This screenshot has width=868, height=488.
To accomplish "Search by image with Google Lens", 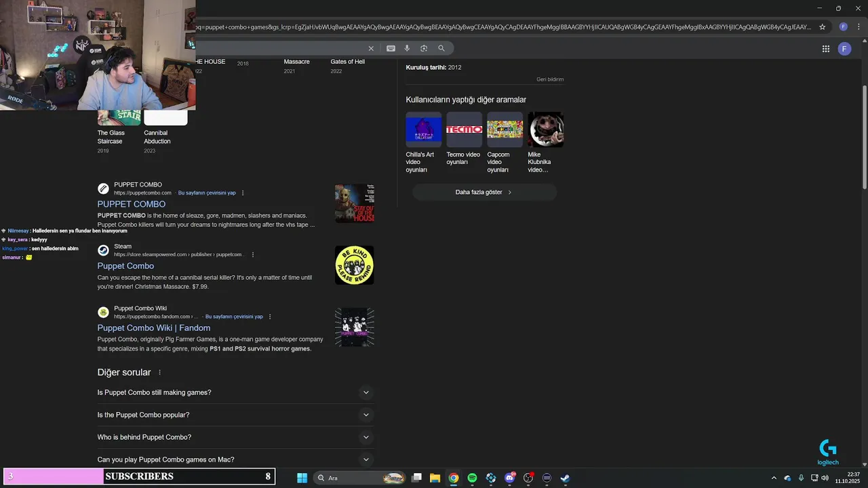I will pos(424,48).
